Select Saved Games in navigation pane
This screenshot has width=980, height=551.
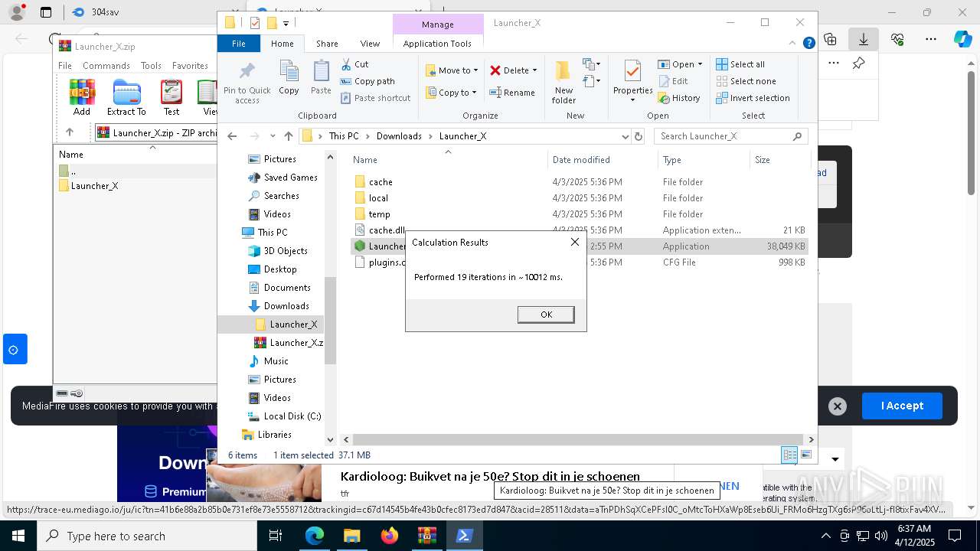283,178
